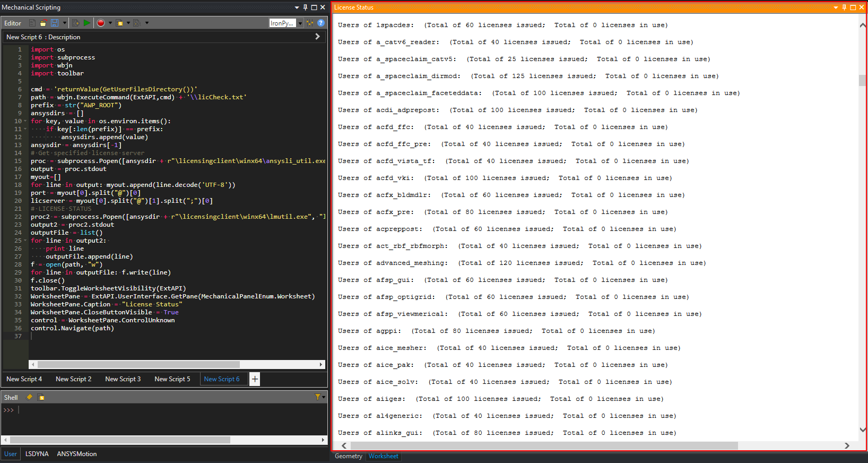Pin the License Status panel
Image resolution: width=868 pixels, height=463 pixels.
point(845,7)
